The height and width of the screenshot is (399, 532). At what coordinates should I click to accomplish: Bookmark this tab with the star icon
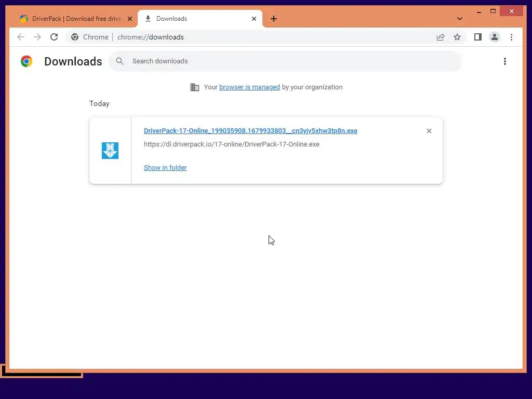pyautogui.click(x=457, y=37)
